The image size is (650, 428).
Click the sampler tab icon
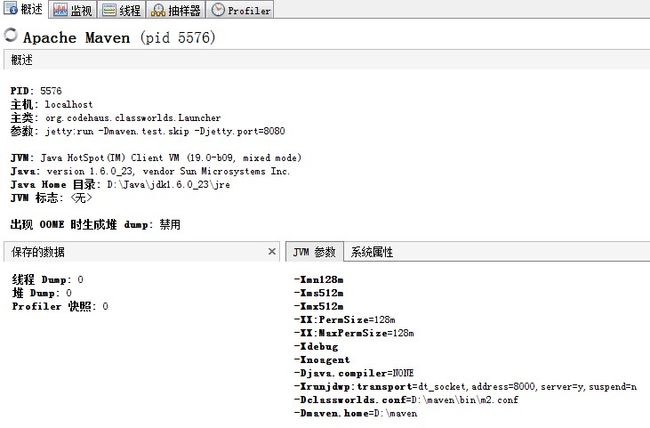click(158, 10)
